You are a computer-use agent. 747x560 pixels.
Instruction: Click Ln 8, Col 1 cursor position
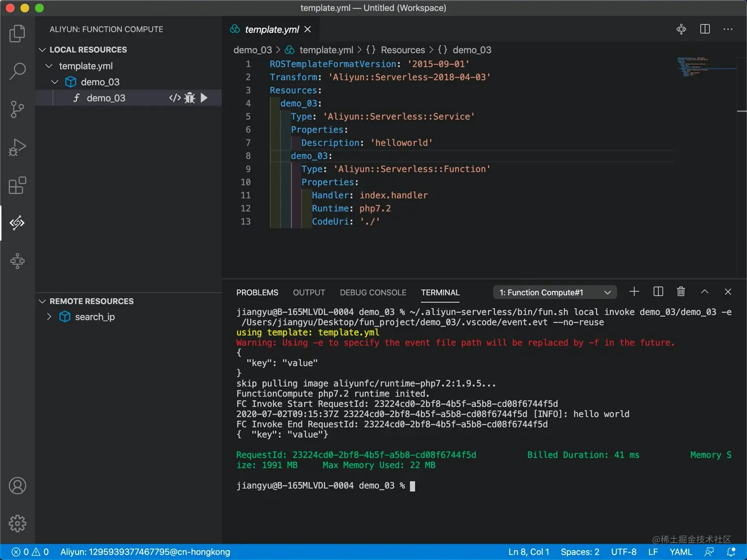point(529,552)
